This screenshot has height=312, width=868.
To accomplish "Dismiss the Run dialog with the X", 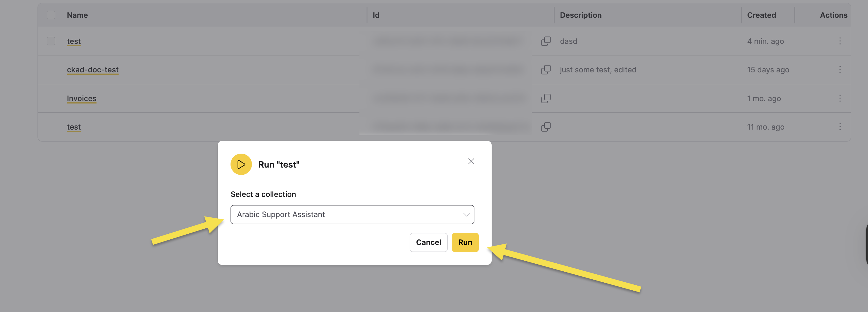I will pyautogui.click(x=471, y=161).
